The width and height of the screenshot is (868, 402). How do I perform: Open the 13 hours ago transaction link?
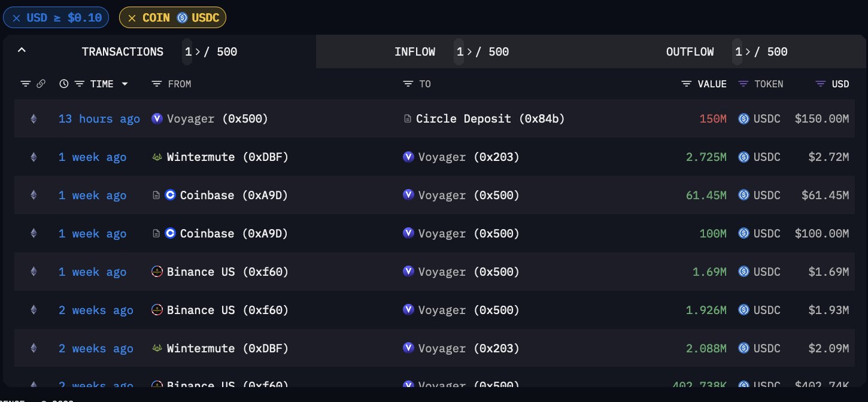tap(99, 118)
